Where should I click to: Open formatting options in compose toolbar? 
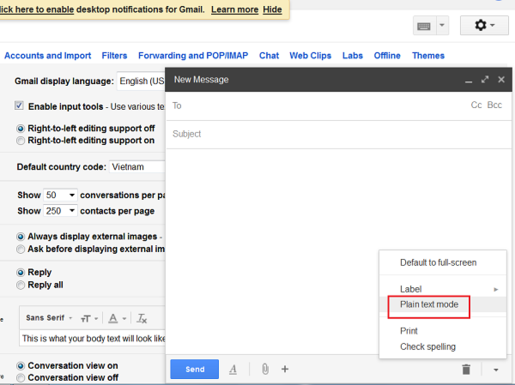[x=233, y=369]
